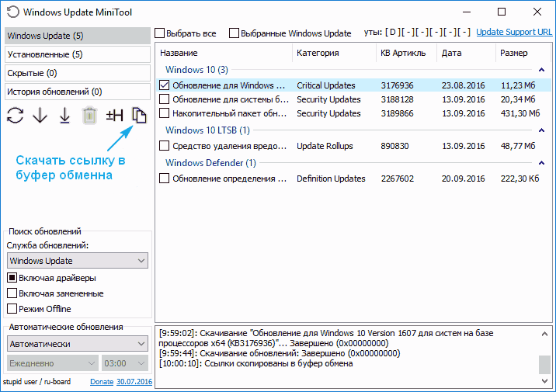Open the 'Служба обновлений' dropdown

(x=77, y=261)
